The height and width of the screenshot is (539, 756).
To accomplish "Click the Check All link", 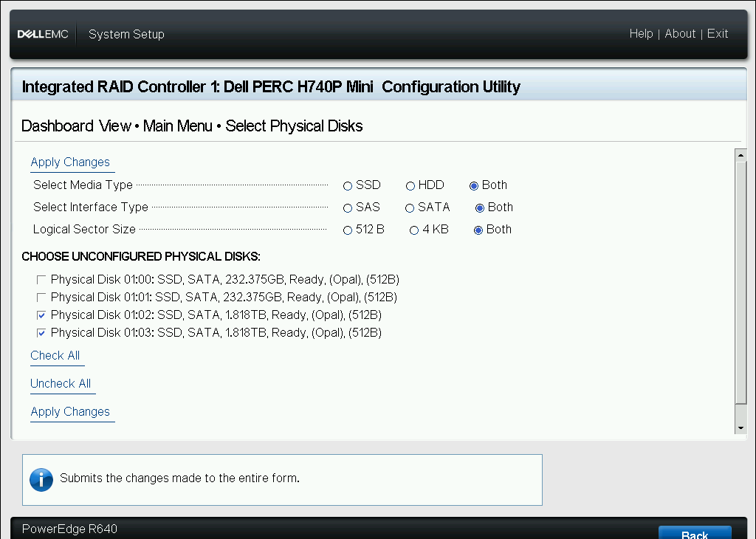I will pyautogui.click(x=56, y=355).
